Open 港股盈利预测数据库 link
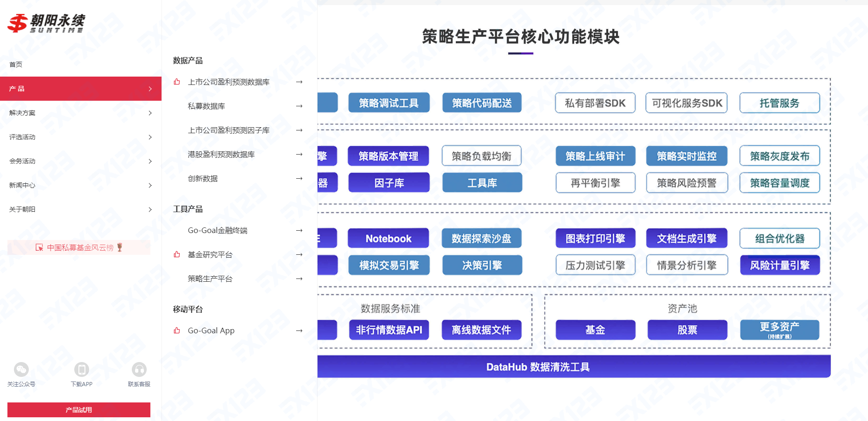 (x=221, y=154)
